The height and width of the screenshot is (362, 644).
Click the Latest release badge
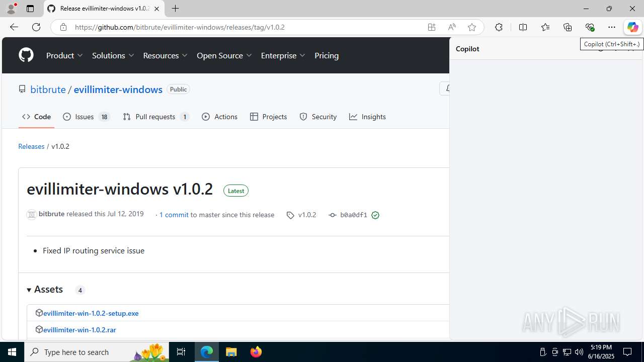coord(236,191)
